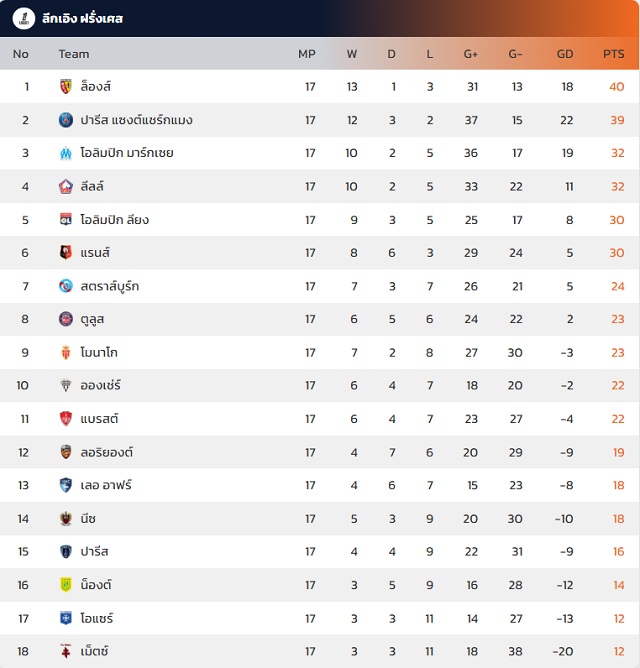Click the Nantes yellow club crest

[x=66, y=585]
